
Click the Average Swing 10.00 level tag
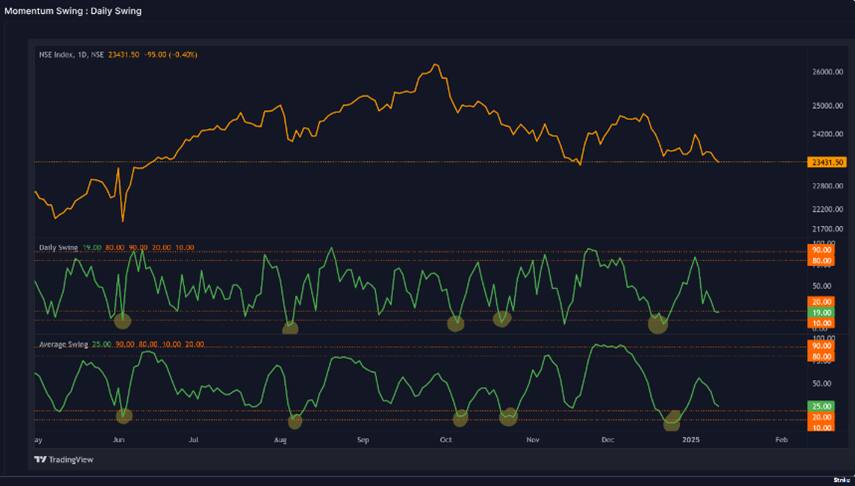click(822, 428)
